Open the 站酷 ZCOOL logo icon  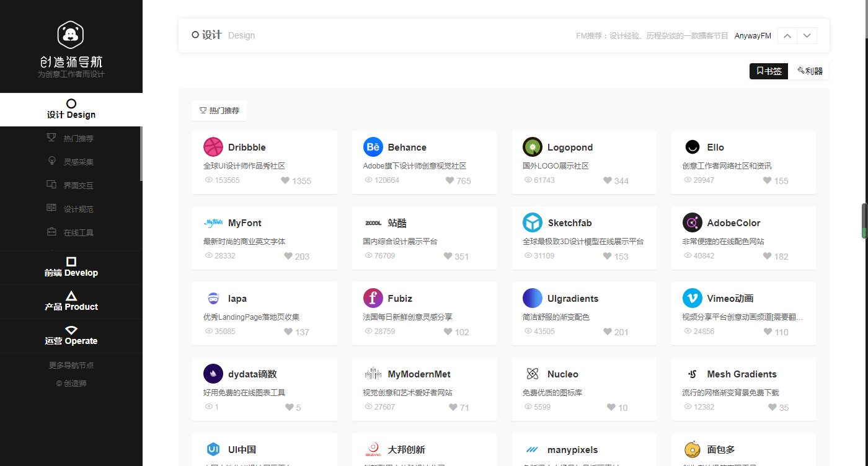(x=373, y=222)
